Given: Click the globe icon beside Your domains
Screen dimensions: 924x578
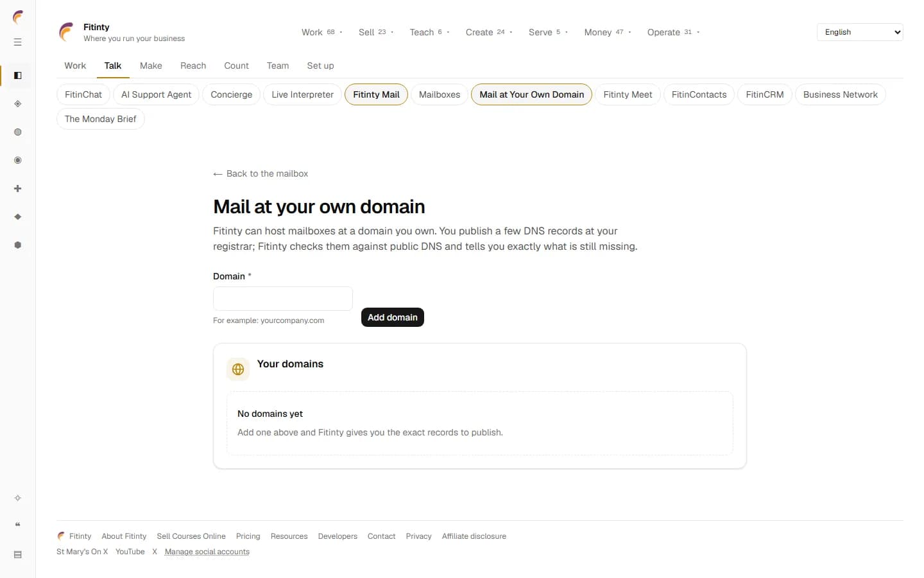Looking at the screenshot, I should click(x=238, y=369).
